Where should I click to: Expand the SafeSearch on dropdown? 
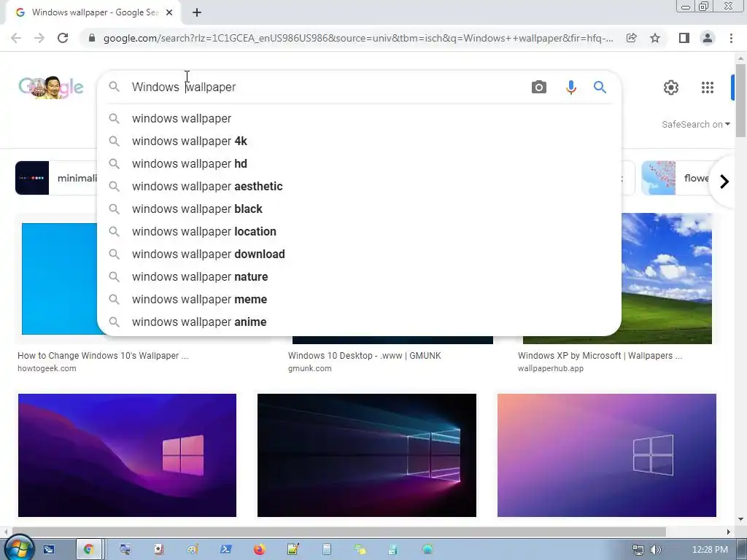click(695, 124)
